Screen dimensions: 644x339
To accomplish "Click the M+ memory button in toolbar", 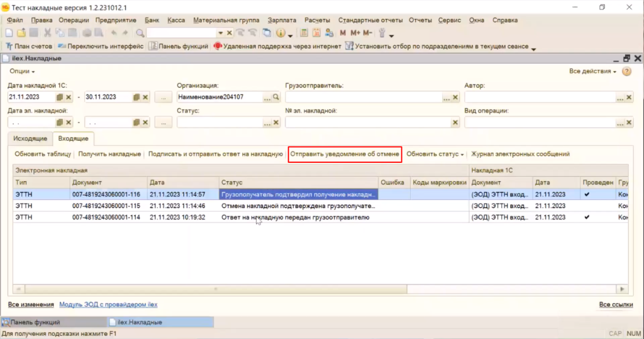I will [x=355, y=33].
